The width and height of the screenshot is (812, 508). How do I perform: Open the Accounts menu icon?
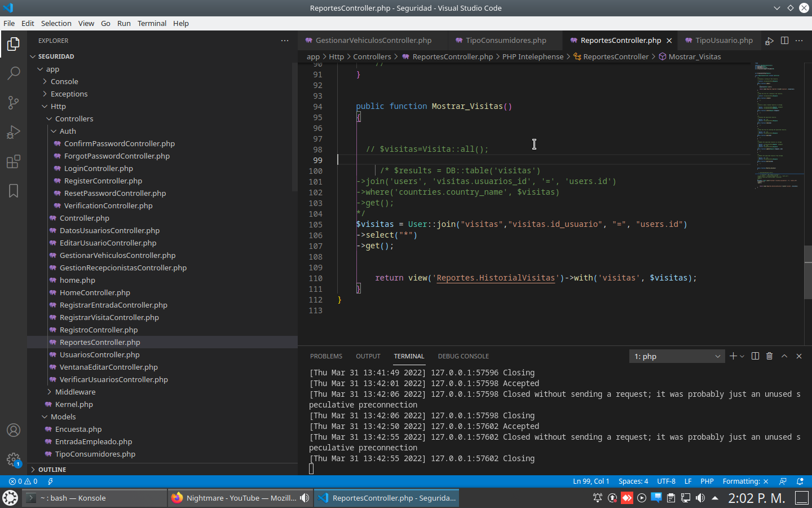(14, 430)
